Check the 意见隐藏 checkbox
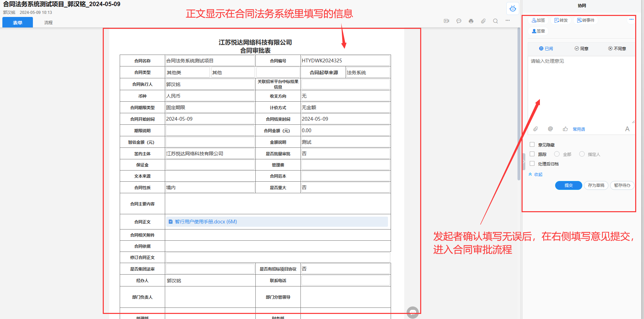Screen dimensions: 644x319 click(532, 145)
